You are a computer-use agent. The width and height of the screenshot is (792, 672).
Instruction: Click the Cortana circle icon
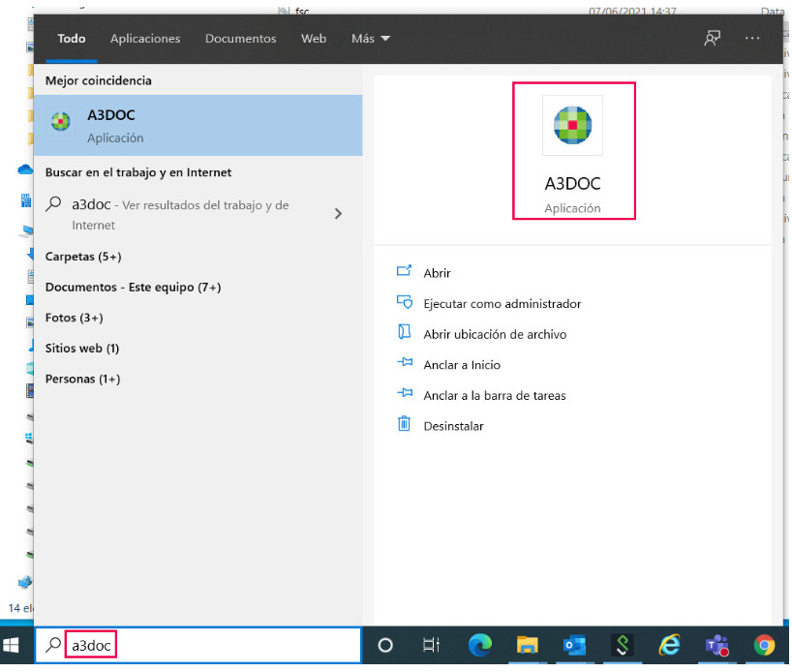click(x=385, y=645)
